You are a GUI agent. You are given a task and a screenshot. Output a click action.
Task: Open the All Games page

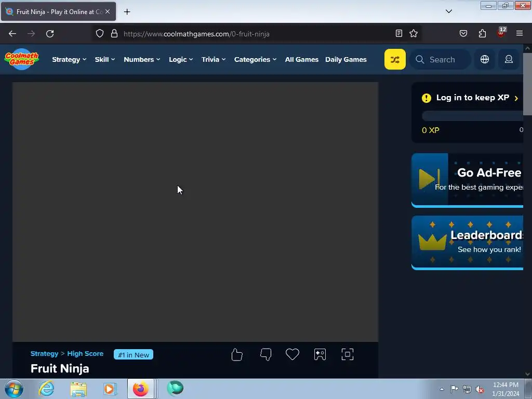click(x=302, y=59)
